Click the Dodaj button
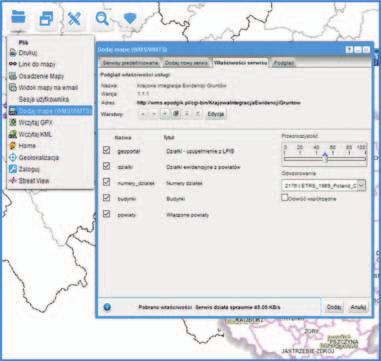Viewport: 381px width, 361px height. [333, 307]
